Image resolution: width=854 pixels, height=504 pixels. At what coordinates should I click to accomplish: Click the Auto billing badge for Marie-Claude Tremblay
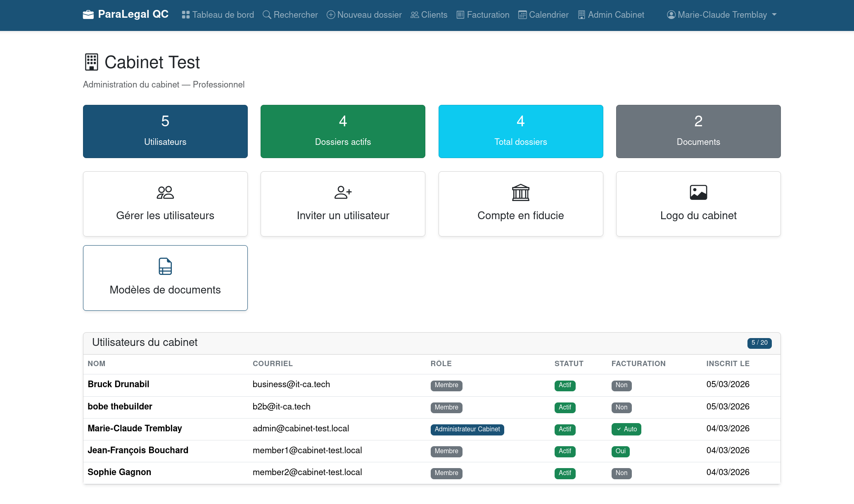[x=626, y=429]
